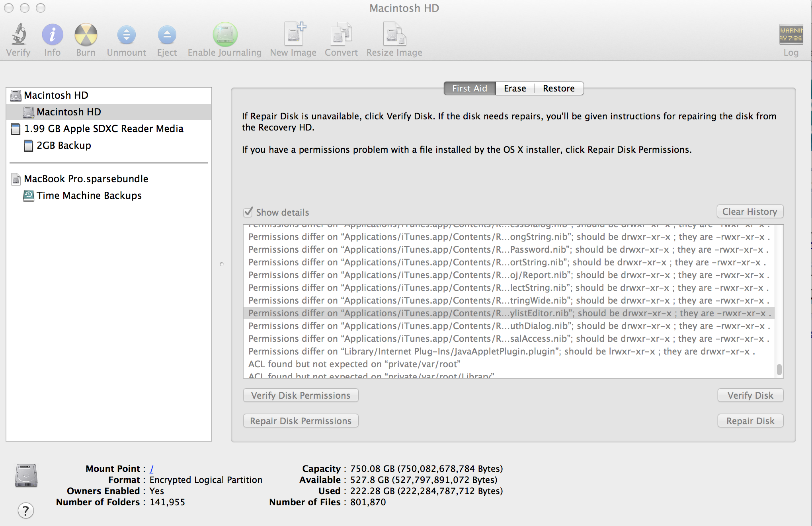The width and height of the screenshot is (812, 526).
Task: Click the Resize Image toolbar icon
Action: point(394,35)
